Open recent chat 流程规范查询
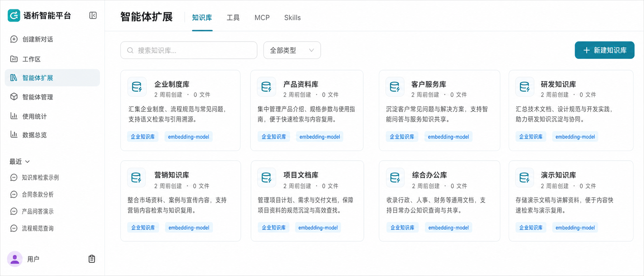The image size is (644, 276). pos(37,228)
